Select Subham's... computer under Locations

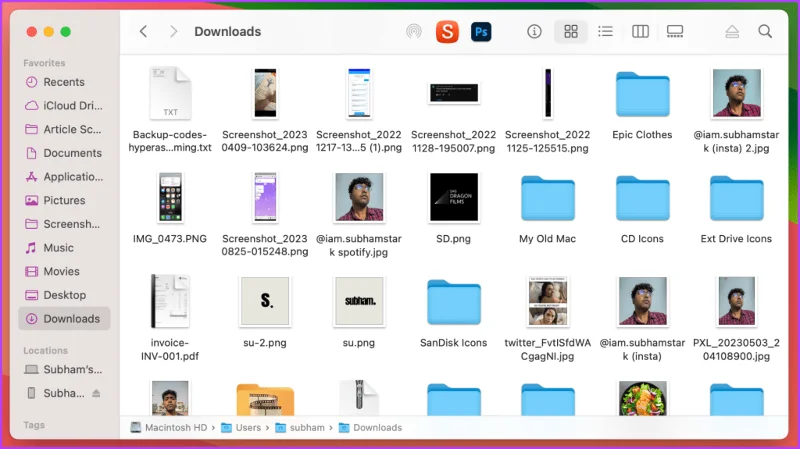point(64,369)
